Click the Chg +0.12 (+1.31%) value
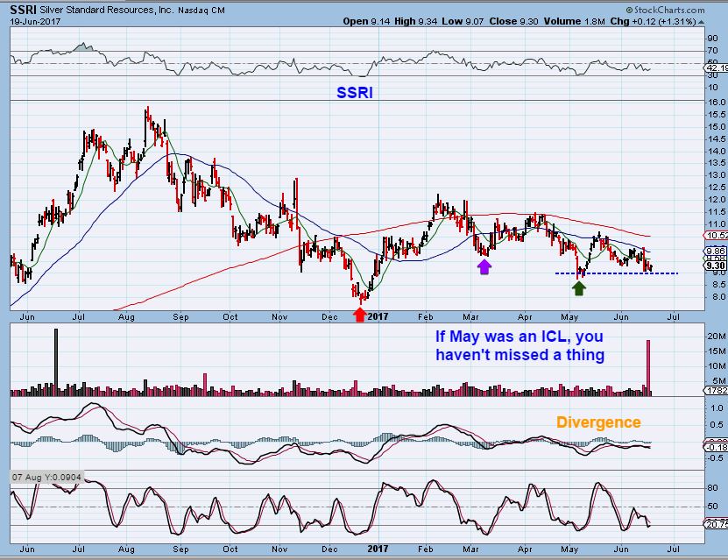The height and width of the screenshot is (560, 728). pos(653,21)
